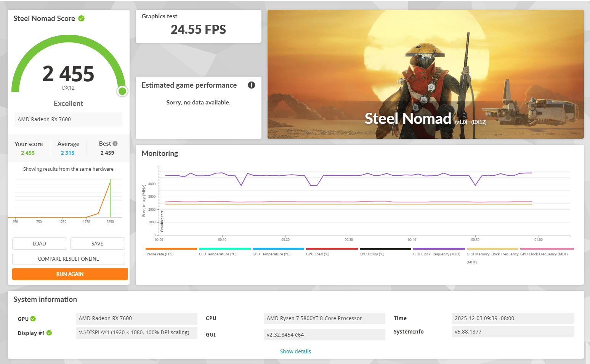
Task: Click the AMD Ryzen 7 5800XT CPU field
Action: [324, 318]
